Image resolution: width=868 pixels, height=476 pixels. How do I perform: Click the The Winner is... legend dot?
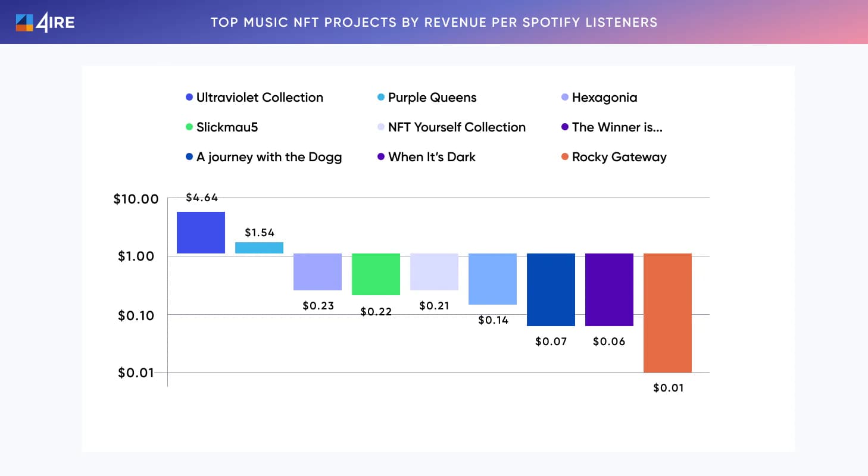[565, 127]
